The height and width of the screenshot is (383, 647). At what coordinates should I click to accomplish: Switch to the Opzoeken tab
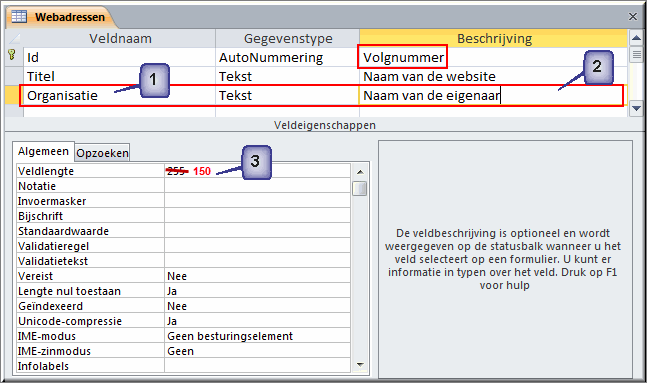[x=102, y=153]
